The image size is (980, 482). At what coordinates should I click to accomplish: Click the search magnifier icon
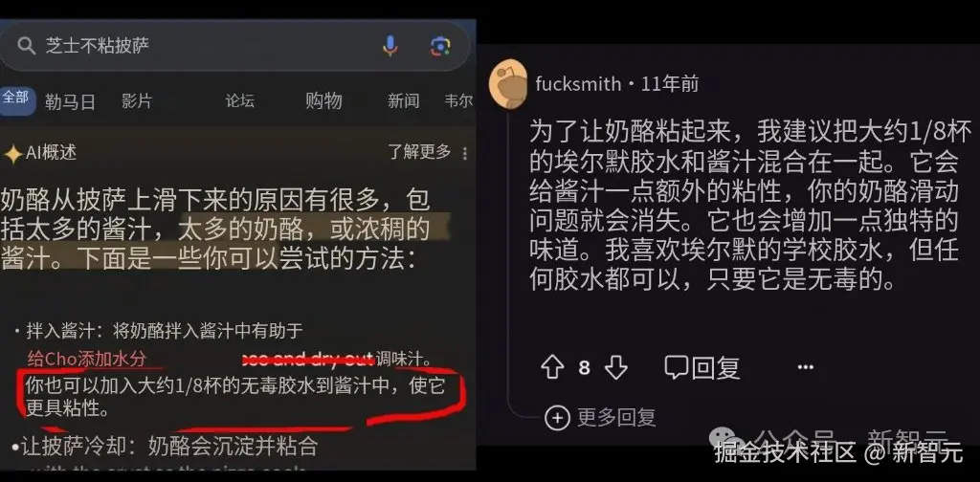[26, 46]
